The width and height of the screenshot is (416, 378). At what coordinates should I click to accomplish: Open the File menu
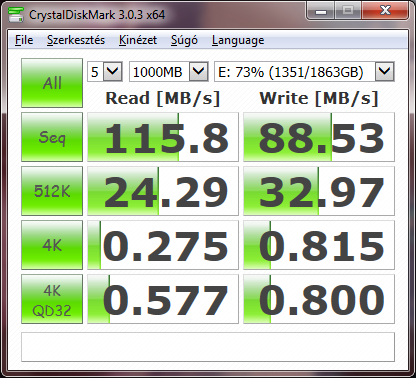click(x=24, y=40)
